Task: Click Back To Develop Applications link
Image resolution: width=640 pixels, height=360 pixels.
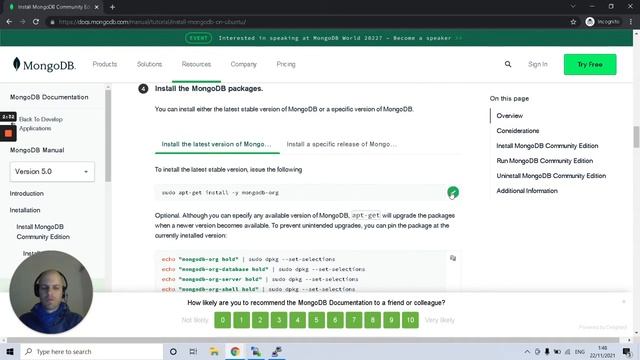Action: pos(40,124)
